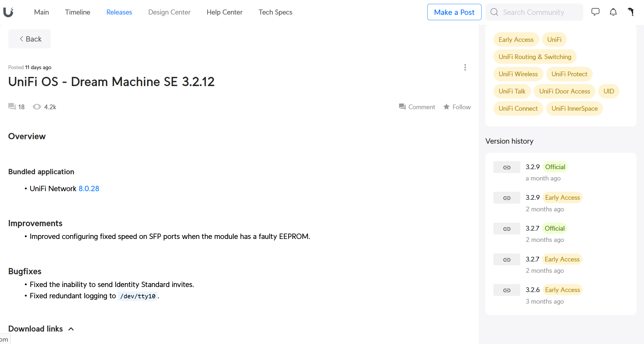The image size is (644, 344).
Task: Open the post's three-dot options menu
Action: pos(465,67)
